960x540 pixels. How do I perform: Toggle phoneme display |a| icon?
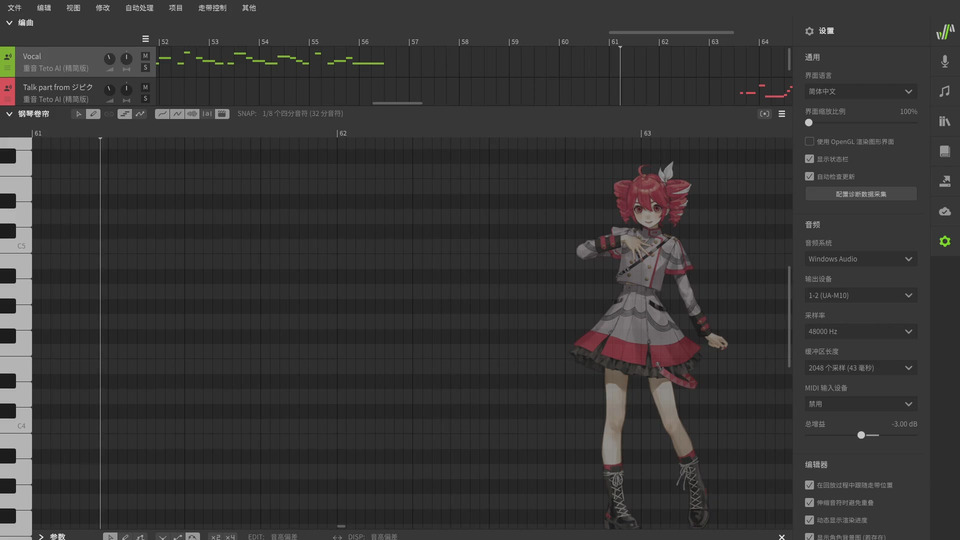(207, 114)
